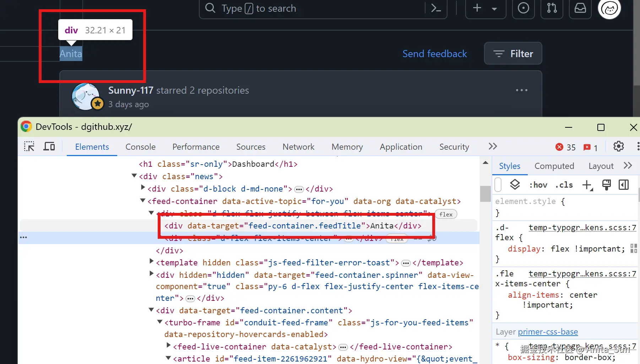
Task: Collapse the div class="news" node
Action: [x=134, y=176]
